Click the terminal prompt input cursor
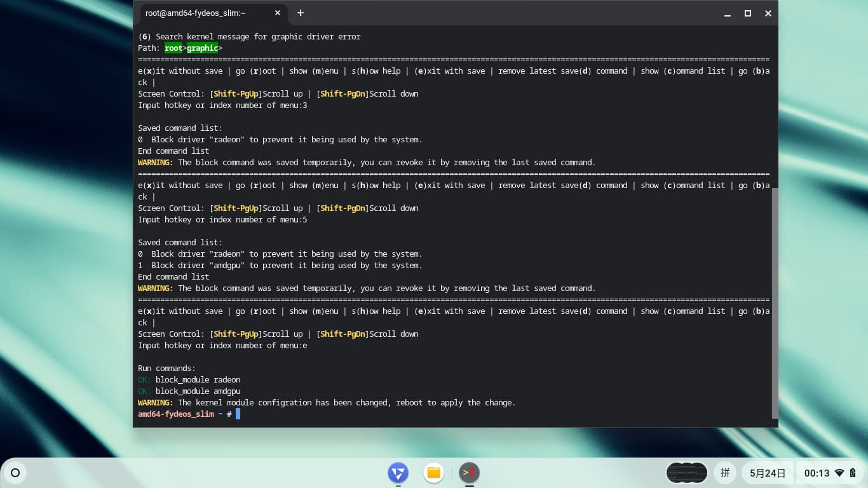The width and height of the screenshot is (868, 488). tap(238, 414)
